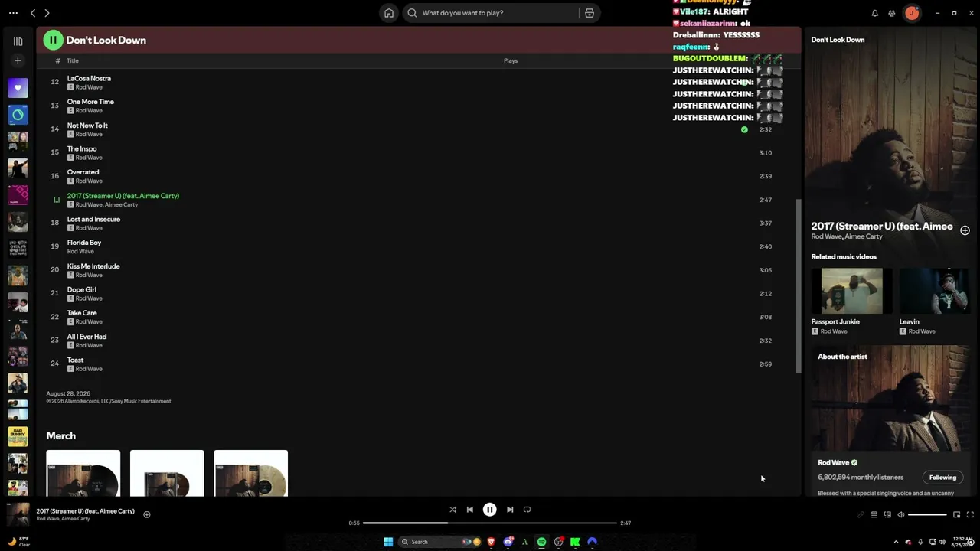Select track 'Florida Boy'
This screenshot has width=980, height=551.
point(84,243)
